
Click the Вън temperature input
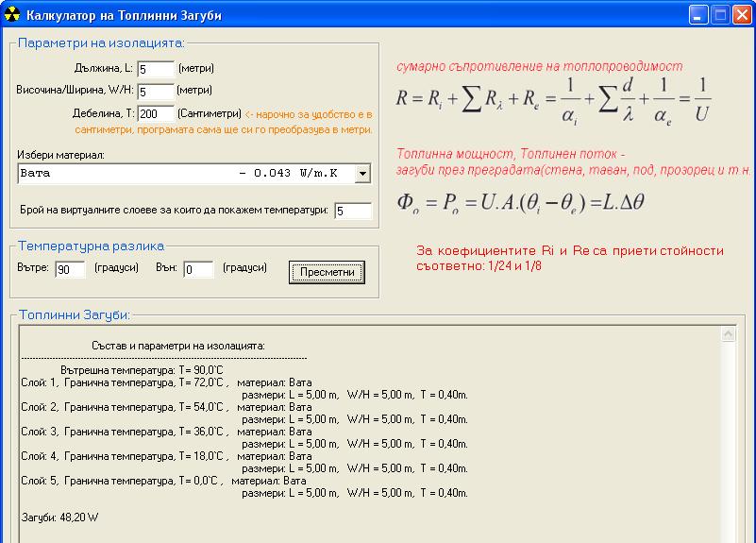click(198, 270)
